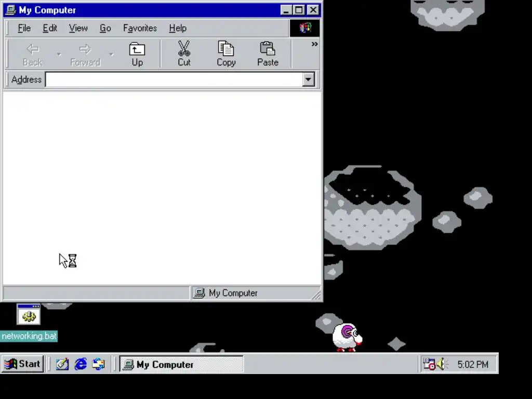Viewport: 532px width, 399px height.
Task: Click the sheep desktop pet
Action: pyautogui.click(x=347, y=337)
